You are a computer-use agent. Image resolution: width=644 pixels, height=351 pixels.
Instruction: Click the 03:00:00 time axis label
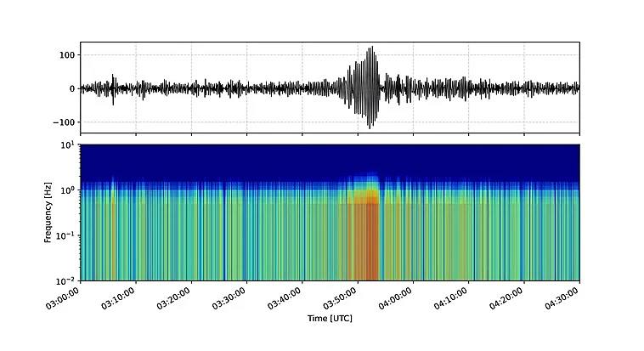tap(63, 298)
